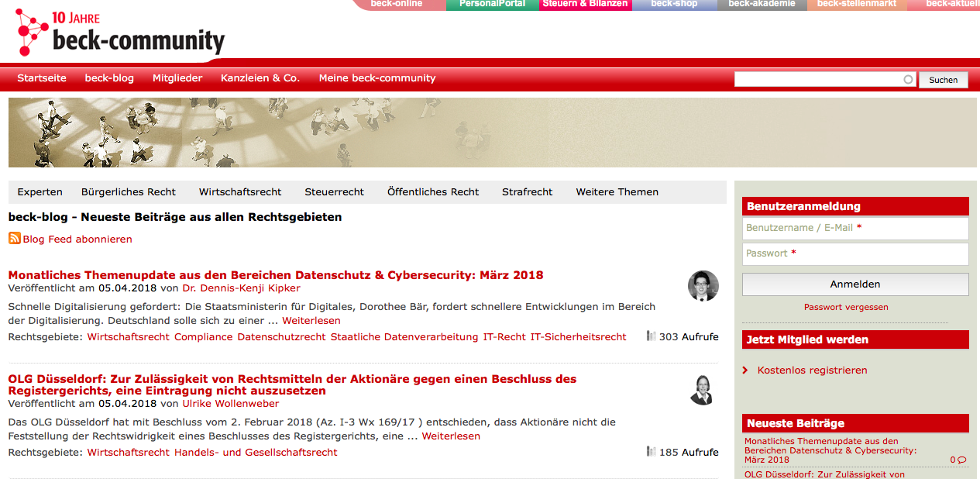Select the Bürgerliches Recht category tab
Image resolution: width=980 pixels, height=479 pixels.
tap(129, 192)
